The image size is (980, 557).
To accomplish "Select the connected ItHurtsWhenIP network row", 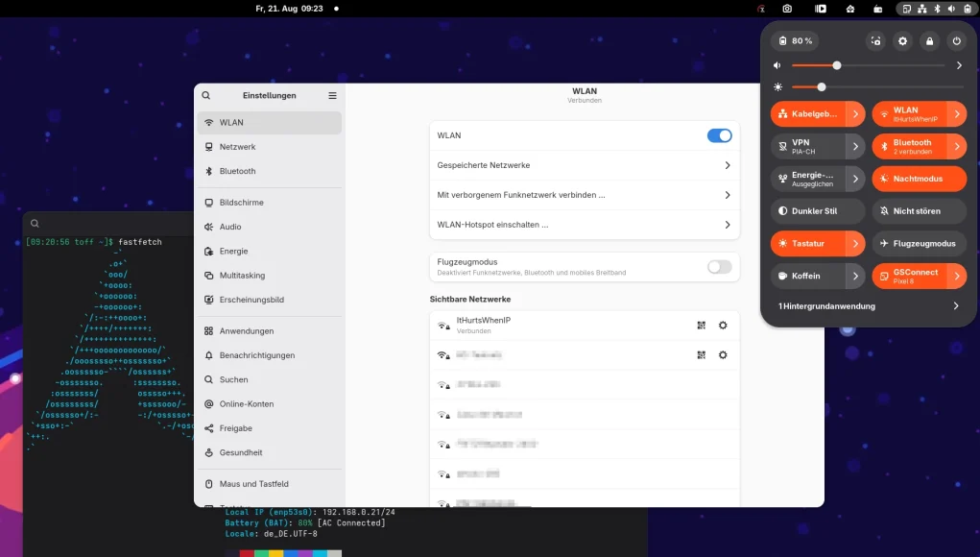I will click(585, 325).
